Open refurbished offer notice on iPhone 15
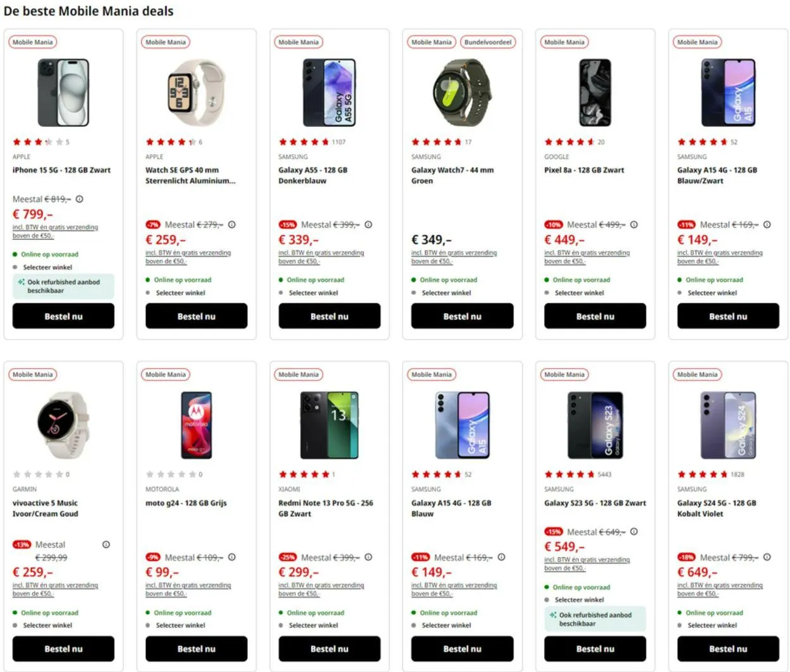This screenshot has width=790, height=672. [63, 286]
